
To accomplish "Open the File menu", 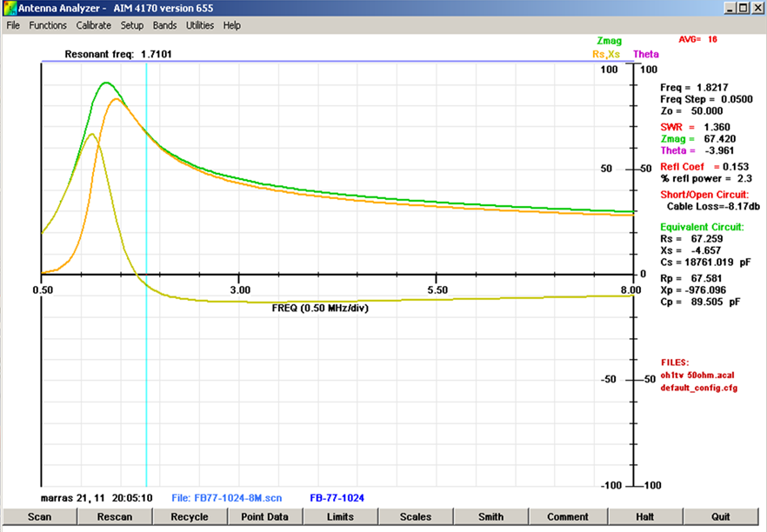I will click(13, 25).
